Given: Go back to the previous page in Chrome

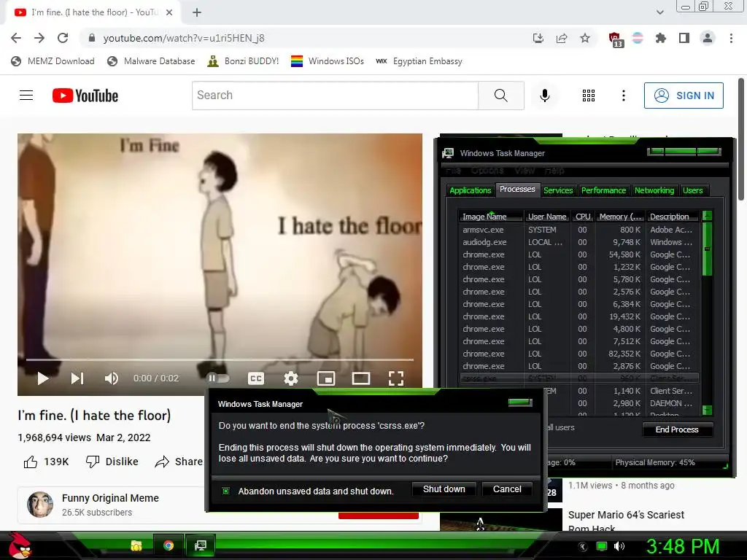Looking at the screenshot, I should point(16,38).
